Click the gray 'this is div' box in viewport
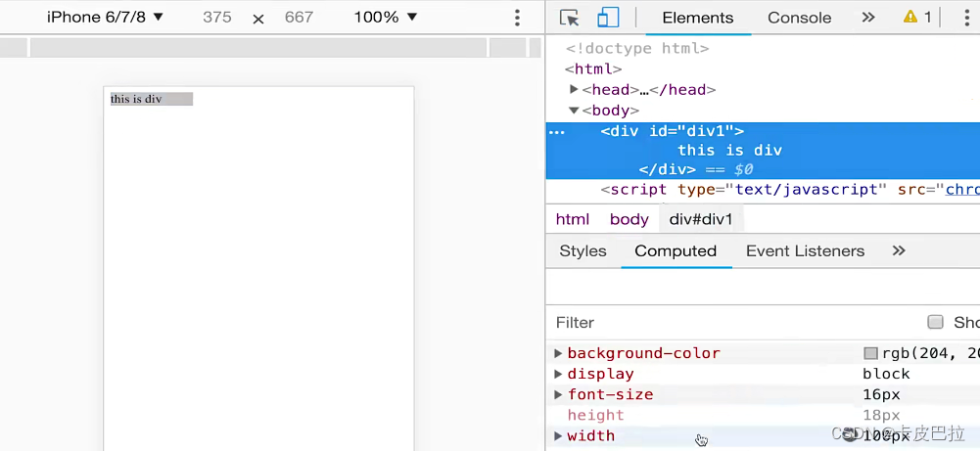Image resolution: width=980 pixels, height=451 pixels. click(x=151, y=99)
